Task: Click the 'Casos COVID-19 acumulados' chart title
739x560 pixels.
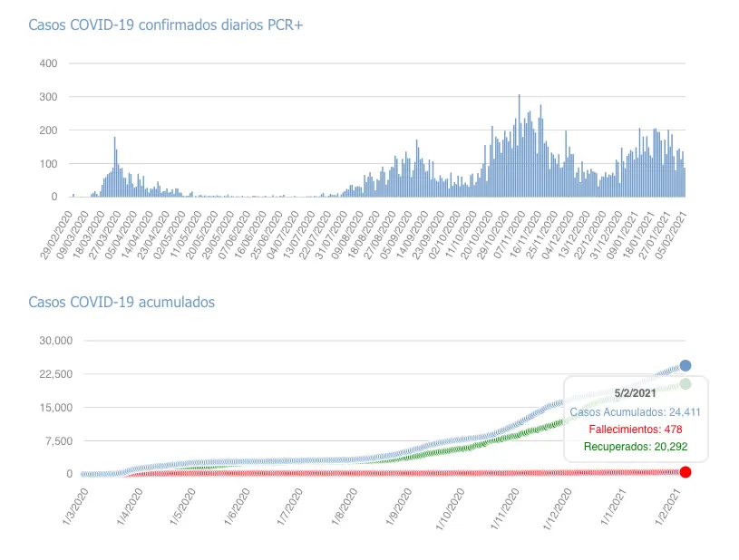Action: 122,302
